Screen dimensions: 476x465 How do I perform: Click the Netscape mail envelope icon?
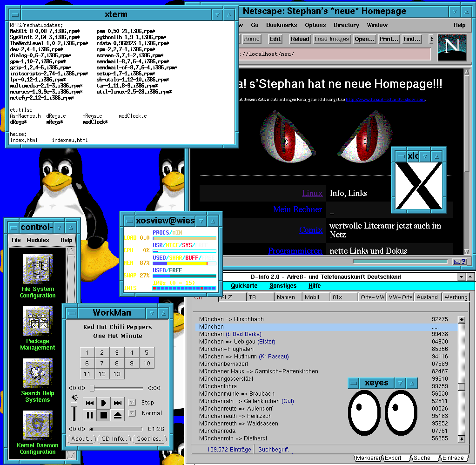click(460, 262)
